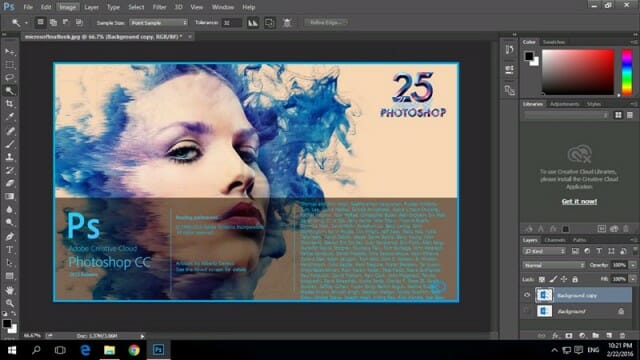Open the Normal blend mode dropdown
This screenshot has height=360, width=640.
click(554, 265)
